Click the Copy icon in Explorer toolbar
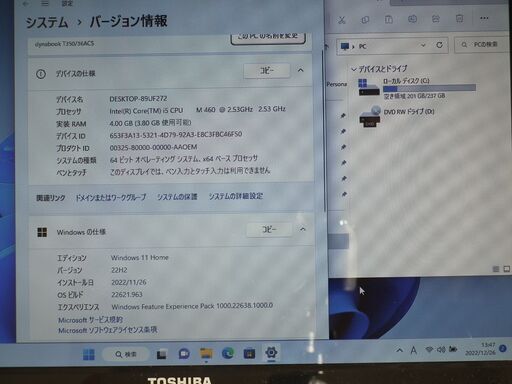 (365, 20)
